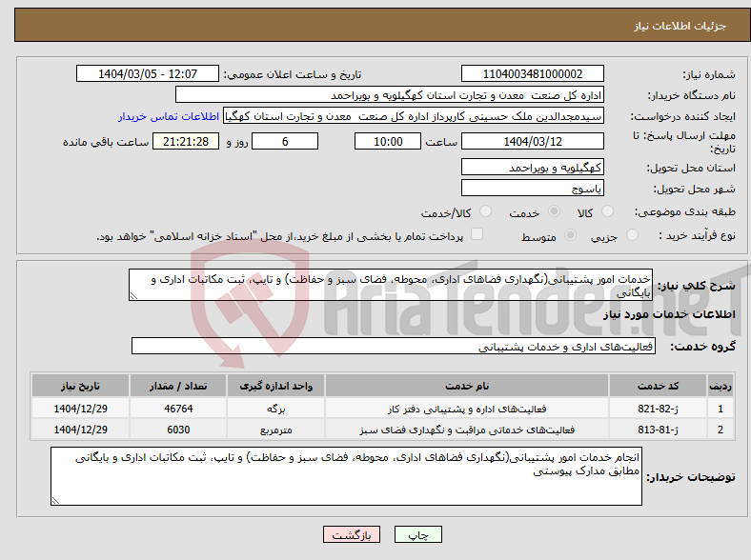
Task: Click the 1404/12/29 date in row 2
Action: 80,430
